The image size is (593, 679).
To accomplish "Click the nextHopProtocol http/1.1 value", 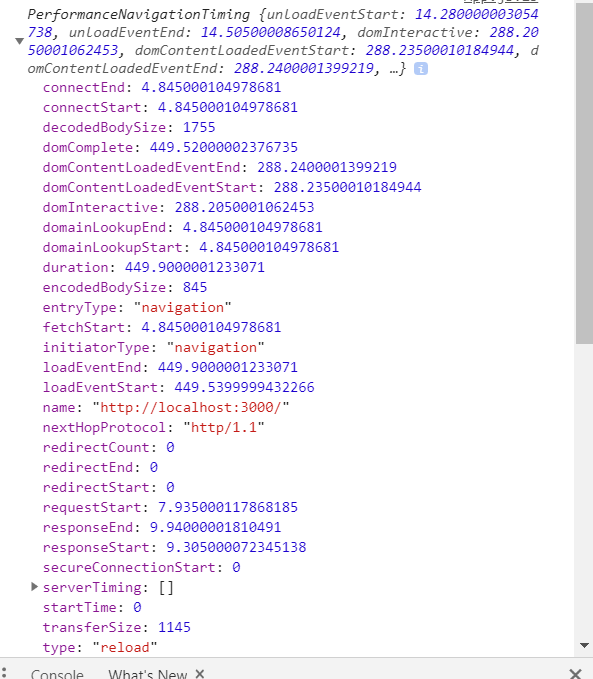I will (x=224, y=427).
